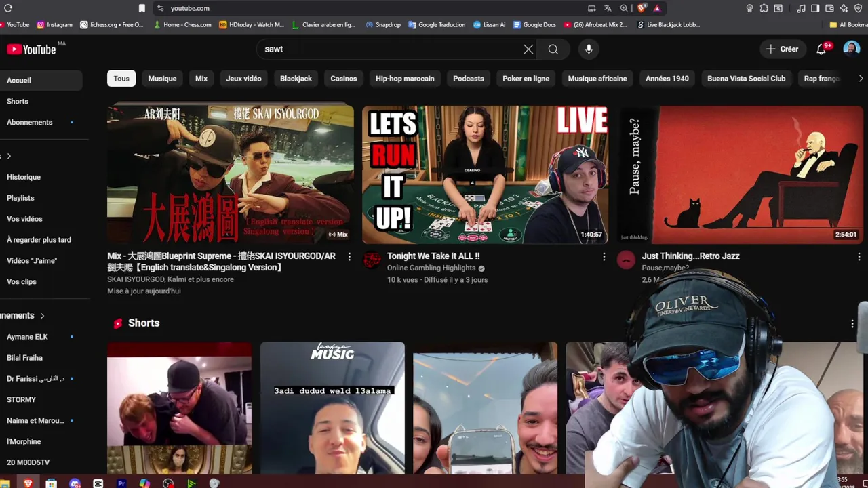This screenshot has height=488, width=868.
Task: Open CapCut from the taskbar
Action: click(98, 483)
